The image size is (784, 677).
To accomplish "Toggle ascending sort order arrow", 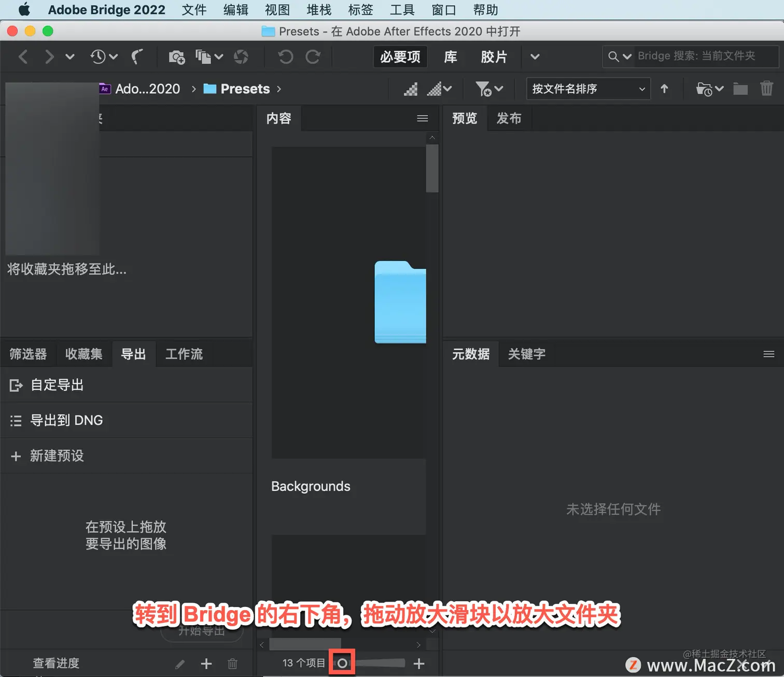I will point(664,89).
